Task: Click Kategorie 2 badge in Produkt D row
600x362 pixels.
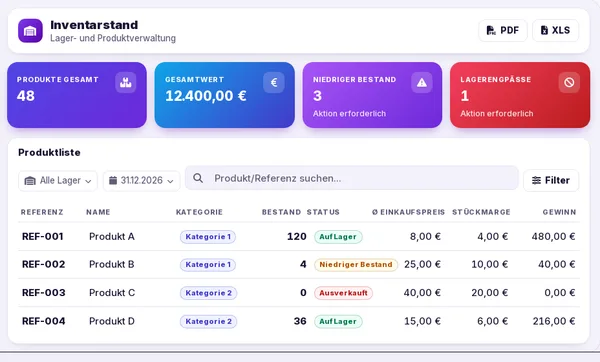Action: (x=209, y=321)
